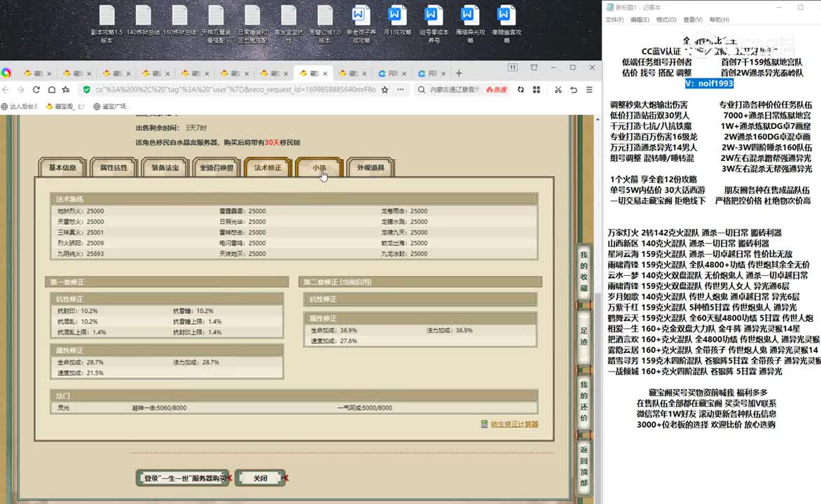Viewport: 821px width, 504px height.
Task: Open document 雁塔异光攻略 on desktop
Action: click(x=470, y=24)
